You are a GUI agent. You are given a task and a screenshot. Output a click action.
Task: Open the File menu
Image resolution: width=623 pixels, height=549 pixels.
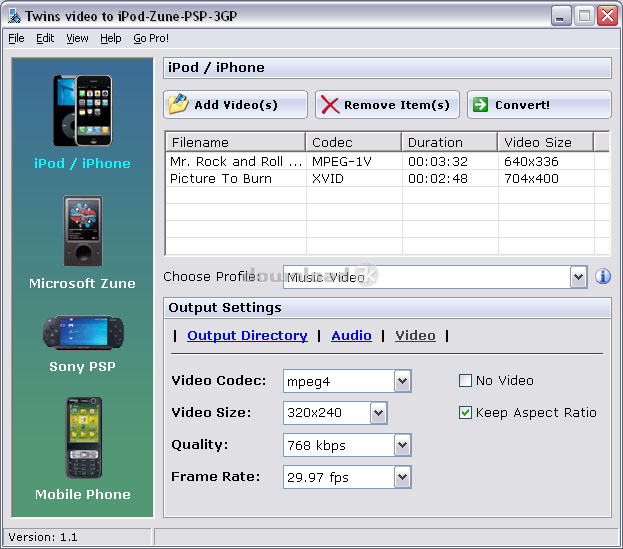click(16, 38)
